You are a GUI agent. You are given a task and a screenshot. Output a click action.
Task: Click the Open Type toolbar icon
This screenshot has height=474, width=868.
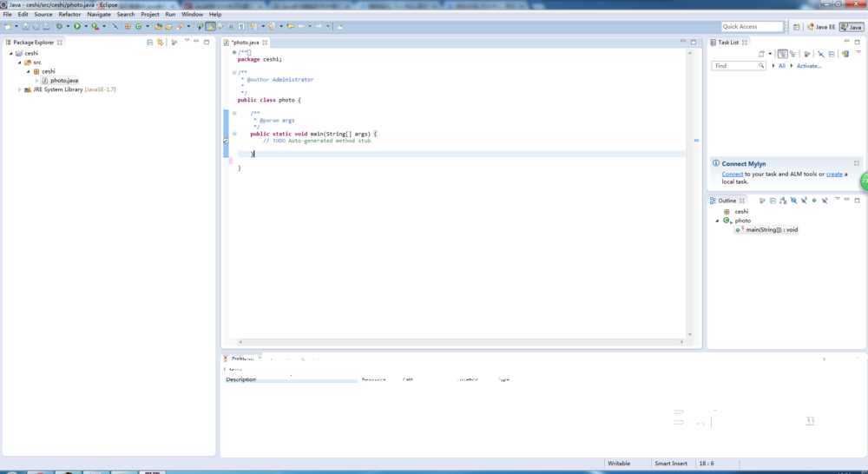pos(158,26)
